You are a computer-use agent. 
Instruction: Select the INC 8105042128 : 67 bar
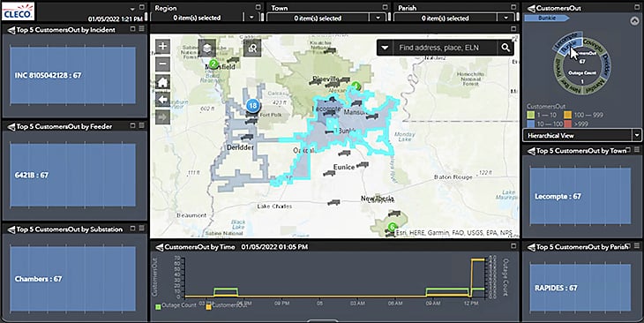(x=73, y=75)
